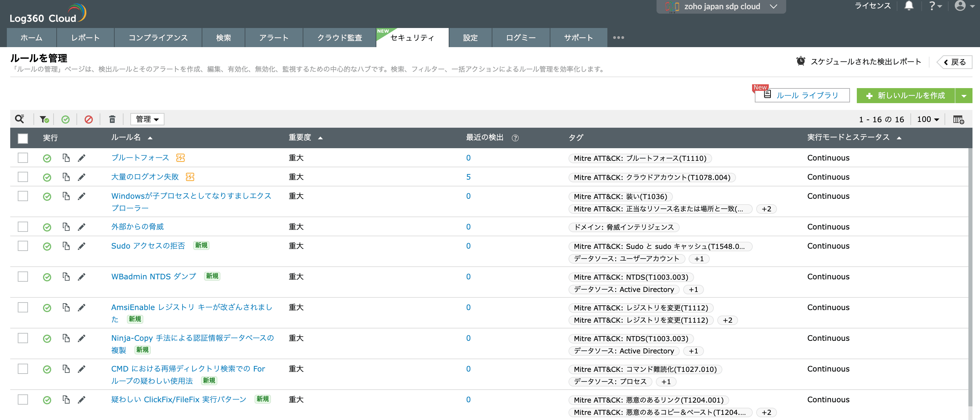Open the 設定 tab
The height and width of the screenshot is (420, 980).
470,38
